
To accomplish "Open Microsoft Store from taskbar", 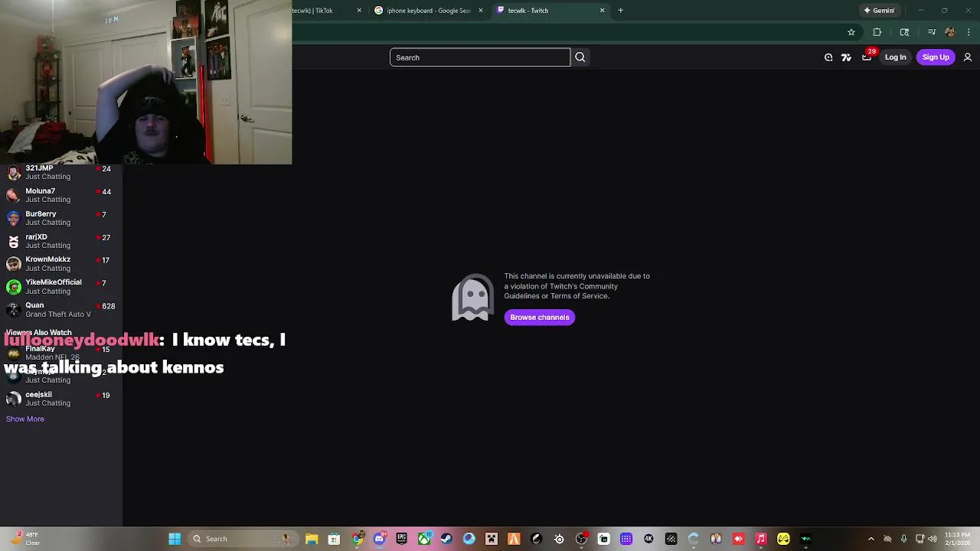I will pyautogui.click(x=334, y=539).
